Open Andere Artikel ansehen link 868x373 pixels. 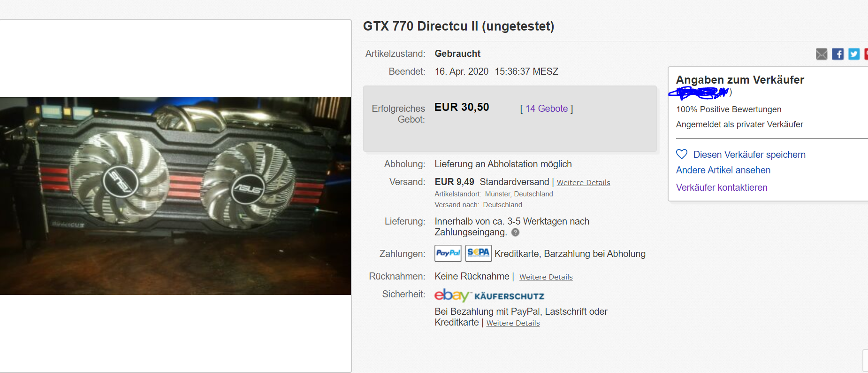coord(723,170)
